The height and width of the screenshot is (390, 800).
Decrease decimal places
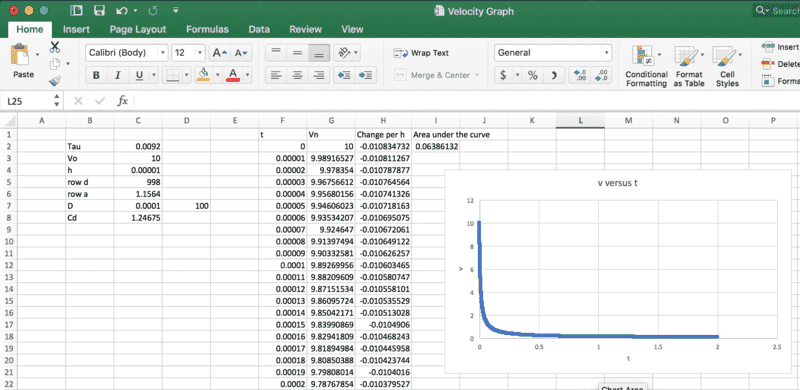coord(602,76)
